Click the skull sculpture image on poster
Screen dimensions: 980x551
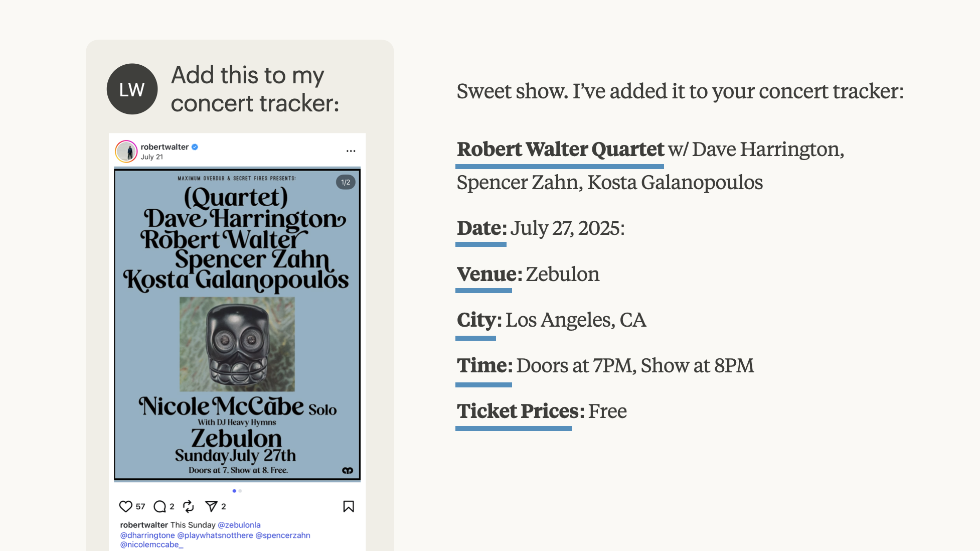pos(237,344)
